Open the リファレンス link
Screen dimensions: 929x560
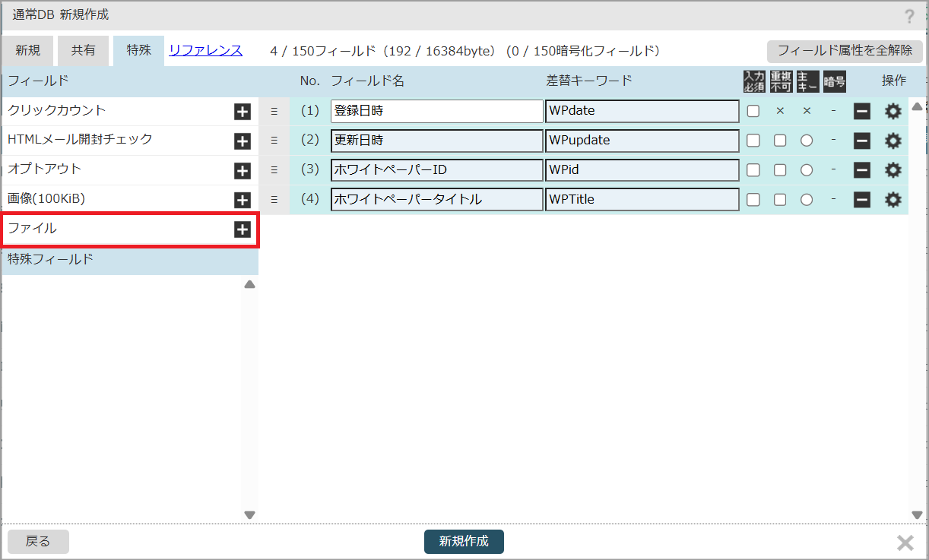[205, 51]
